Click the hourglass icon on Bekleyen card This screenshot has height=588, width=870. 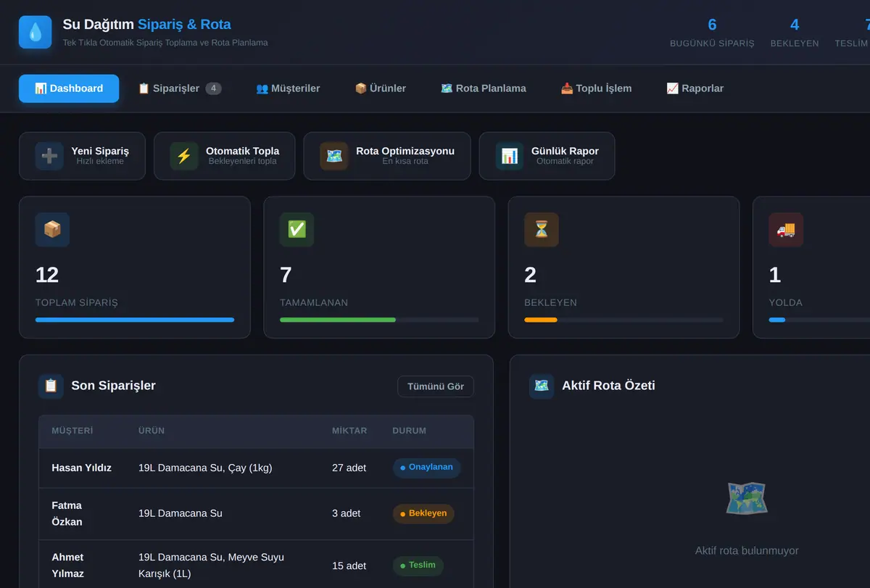542,230
